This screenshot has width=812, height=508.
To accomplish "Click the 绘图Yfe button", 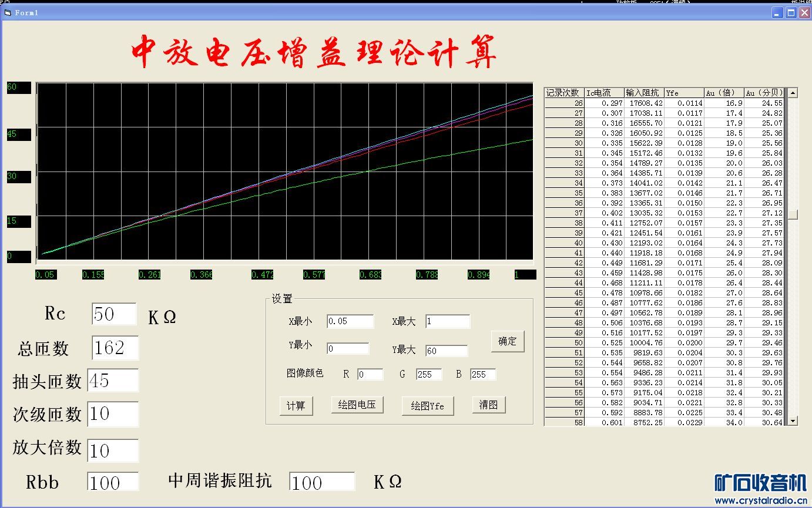I will [427, 406].
